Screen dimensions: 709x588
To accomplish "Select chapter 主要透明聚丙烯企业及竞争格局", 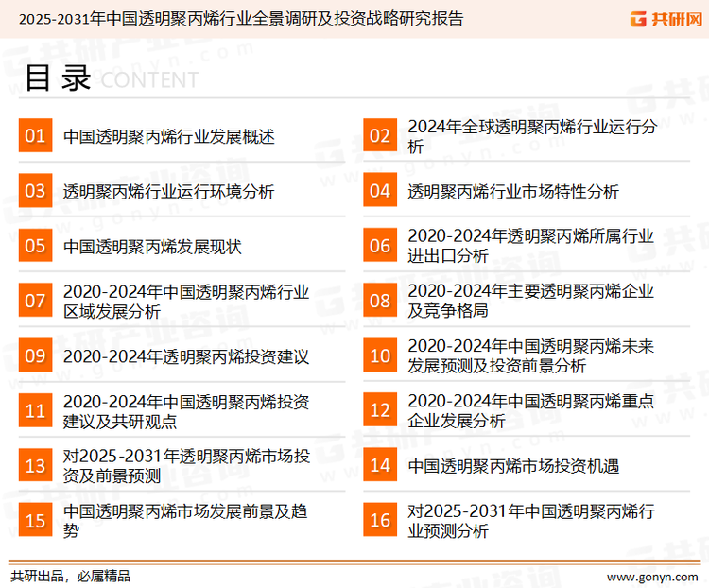I will [x=531, y=301].
